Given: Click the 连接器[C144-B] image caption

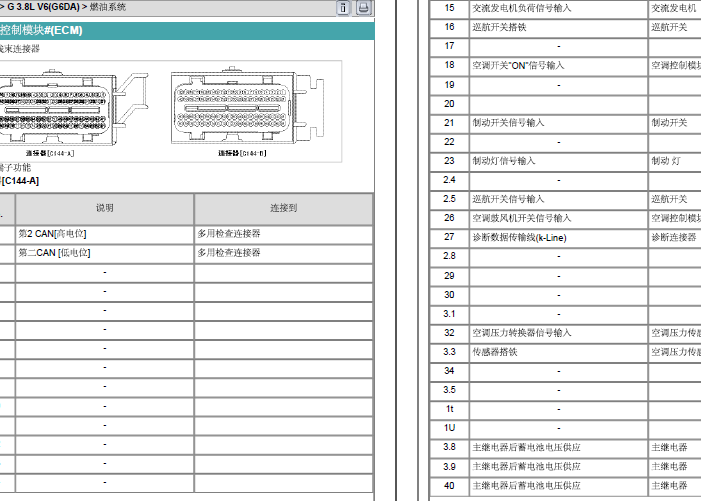Looking at the screenshot, I should click(242, 153).
